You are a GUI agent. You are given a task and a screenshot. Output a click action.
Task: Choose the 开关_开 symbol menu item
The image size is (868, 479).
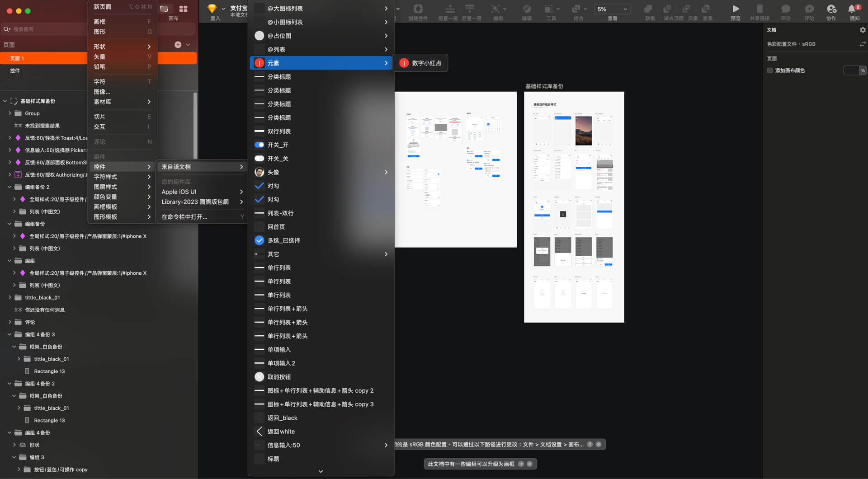(x=278, y=145)
